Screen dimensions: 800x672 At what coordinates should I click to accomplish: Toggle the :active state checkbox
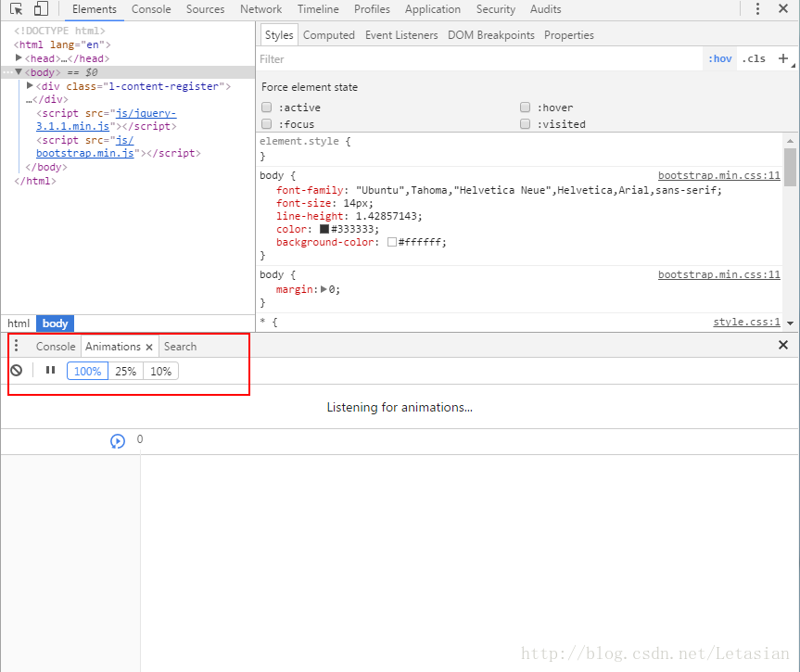(266, 108)
